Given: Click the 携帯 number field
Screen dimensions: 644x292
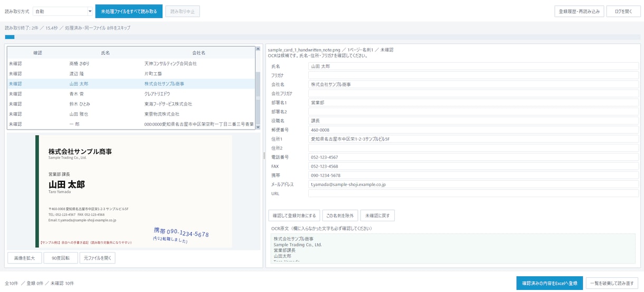Looking at the screenshot, I should pyautogui.click(x=473, y=176).
